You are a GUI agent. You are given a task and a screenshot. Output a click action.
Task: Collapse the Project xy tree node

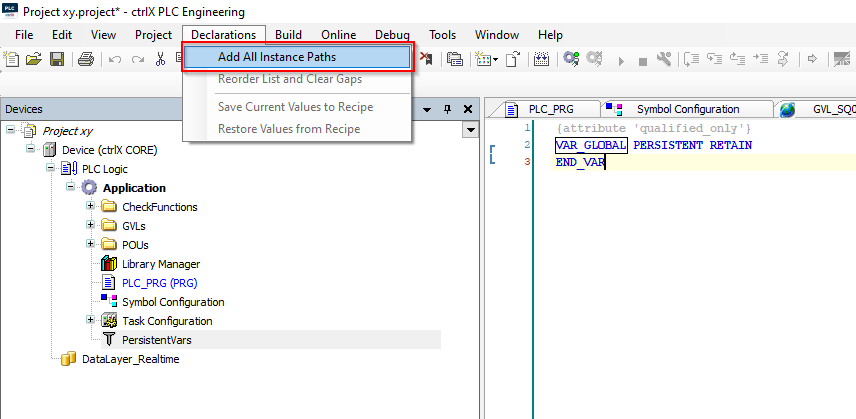(x=10, y=130)
